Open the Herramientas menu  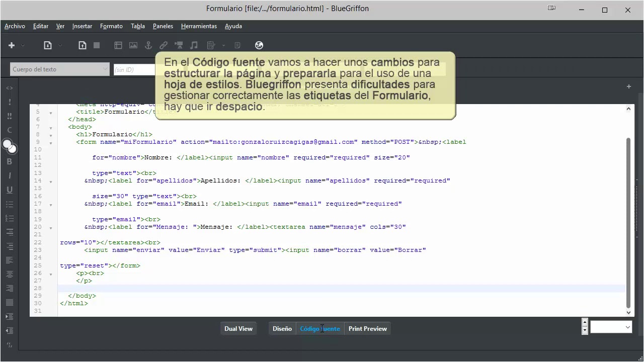[x=199, y=26]
